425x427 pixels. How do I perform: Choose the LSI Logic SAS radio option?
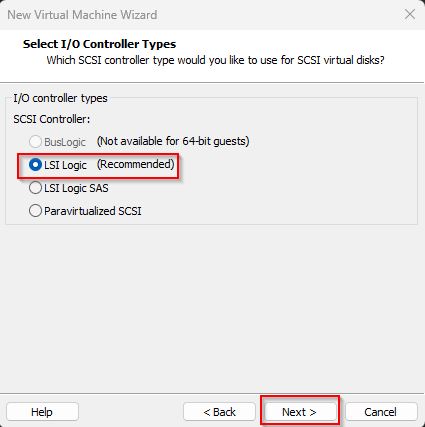click(x=35, y=188)
